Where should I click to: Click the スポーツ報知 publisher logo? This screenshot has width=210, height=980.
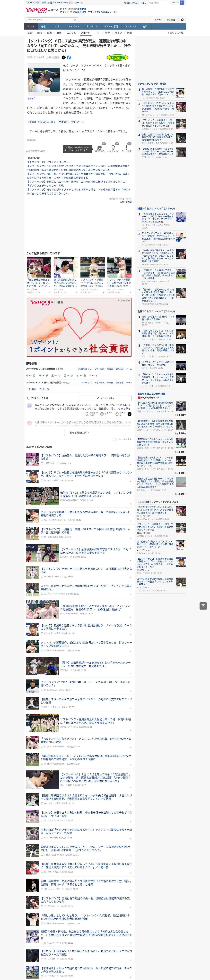click(x=118, y=57)
